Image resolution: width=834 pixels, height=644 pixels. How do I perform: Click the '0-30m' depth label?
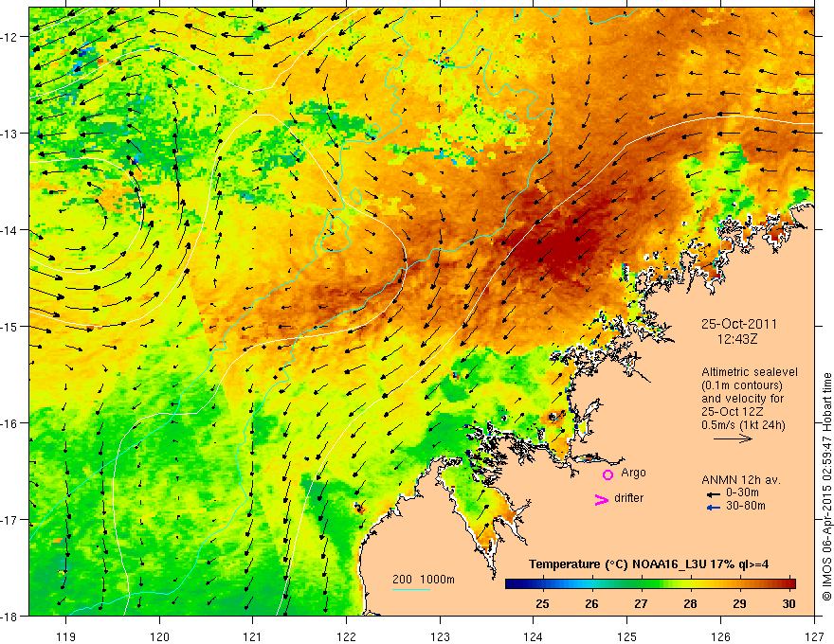[742, 493]
